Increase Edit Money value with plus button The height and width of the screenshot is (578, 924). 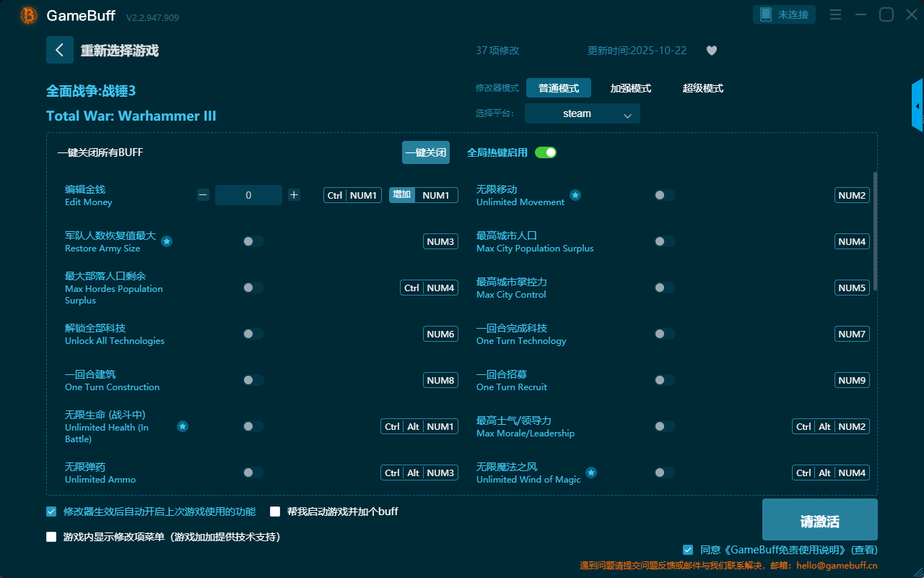point(294,195)
